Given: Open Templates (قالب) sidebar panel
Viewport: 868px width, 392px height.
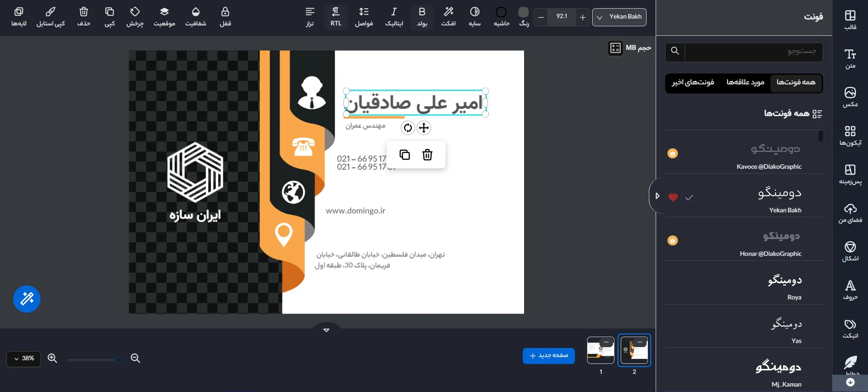Looking at the screenshot, I should [x=850, y=20].
